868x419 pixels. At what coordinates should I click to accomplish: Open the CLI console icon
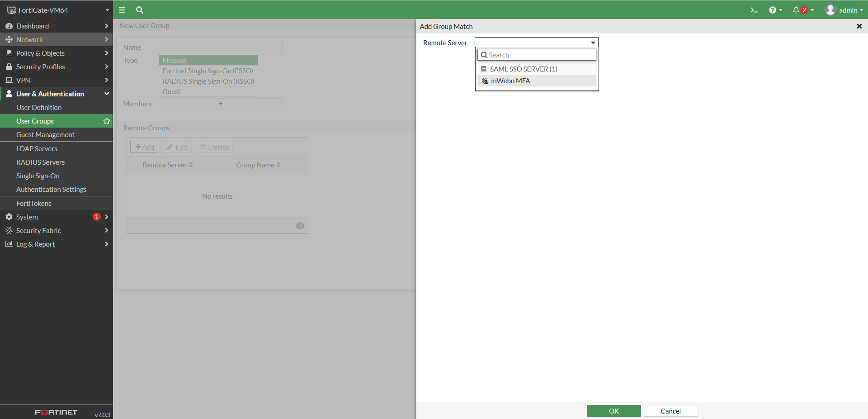pos(754,10)
